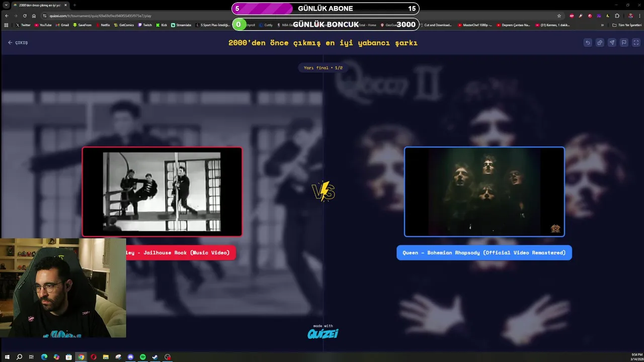Click the browser home icon
The width and height of the screenshot is (644, 362).
34,16
